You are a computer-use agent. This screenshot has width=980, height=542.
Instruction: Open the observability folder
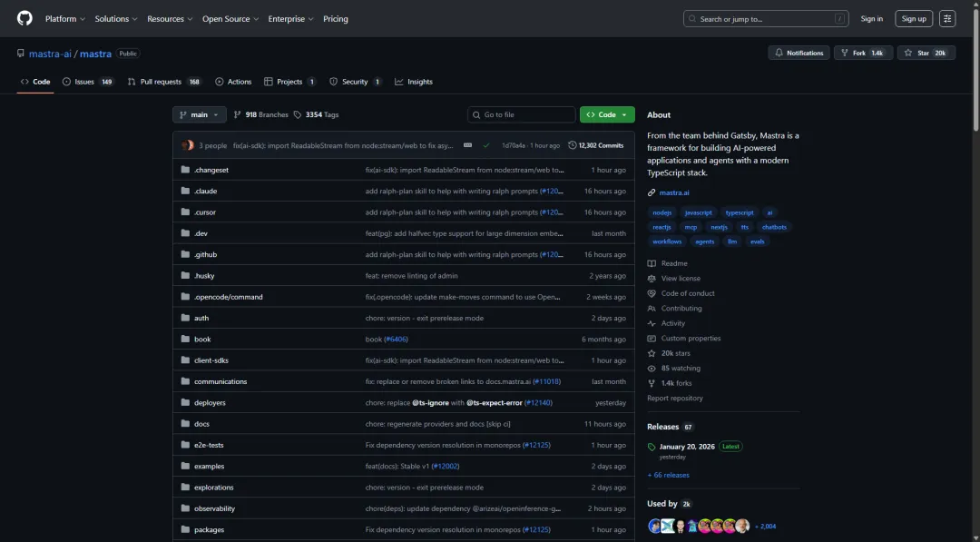click(214, 508)
